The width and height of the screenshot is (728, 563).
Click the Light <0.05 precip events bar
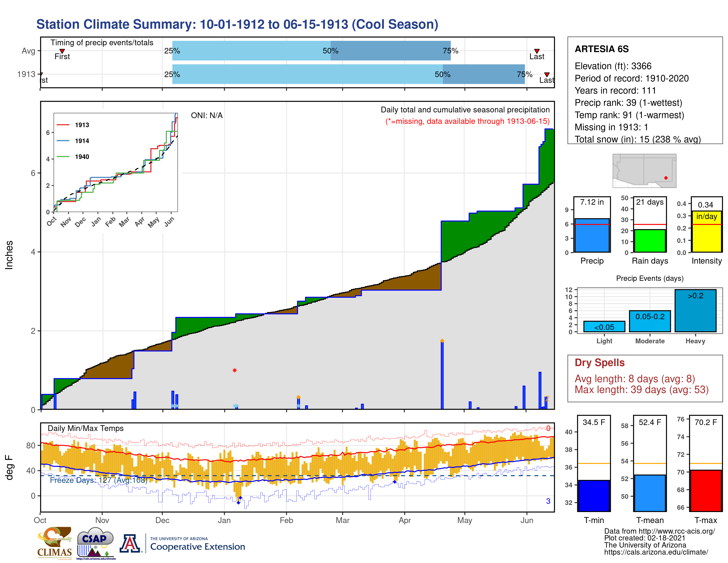pos(604,327)
